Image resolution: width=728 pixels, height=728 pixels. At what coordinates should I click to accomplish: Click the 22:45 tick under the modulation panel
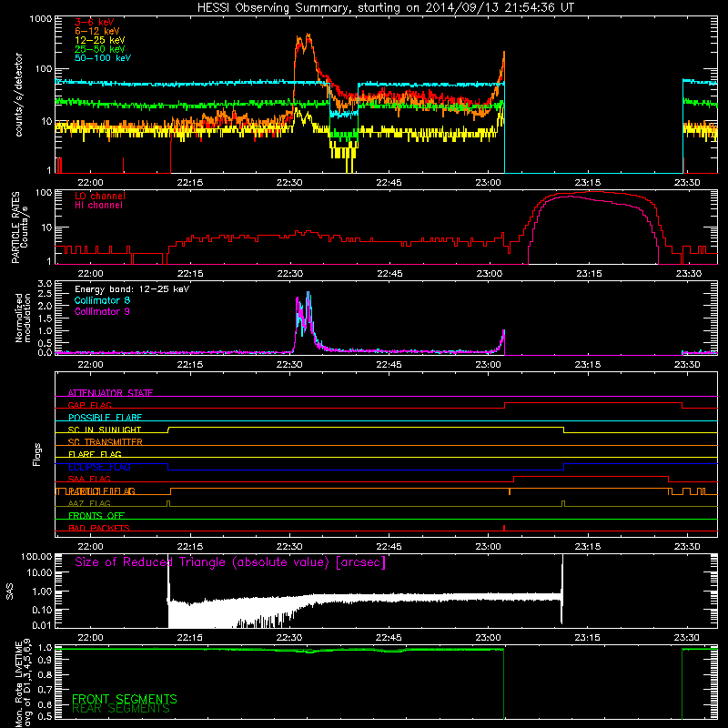click(389, 365)
